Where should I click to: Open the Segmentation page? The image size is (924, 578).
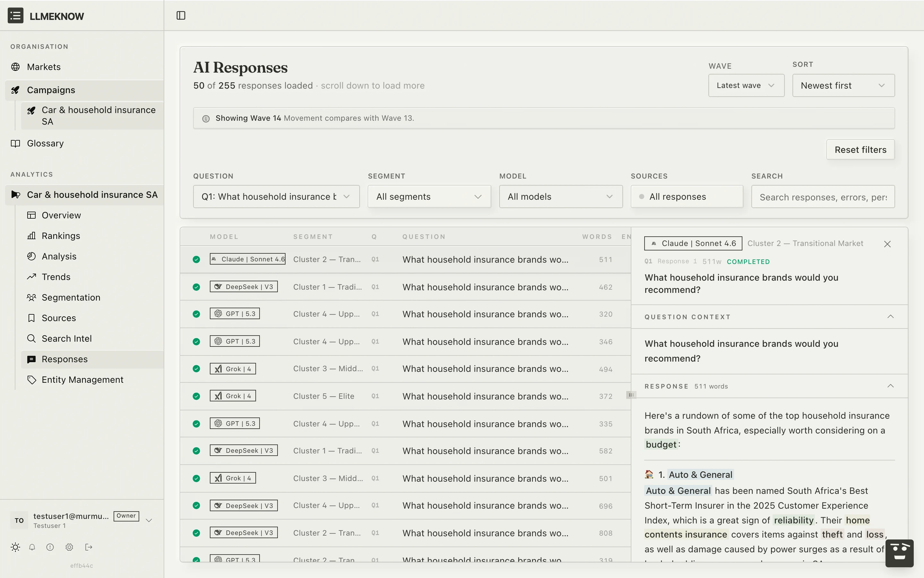click(92, 297)
